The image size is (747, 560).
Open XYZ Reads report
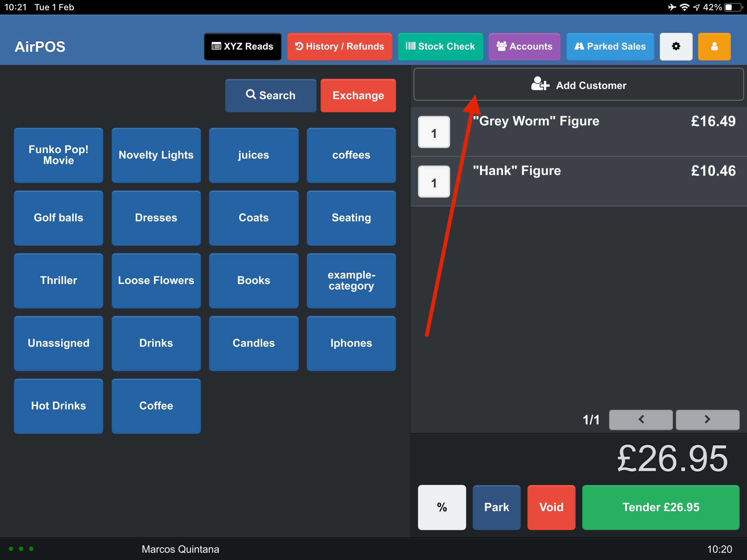(x=243, y=46)
